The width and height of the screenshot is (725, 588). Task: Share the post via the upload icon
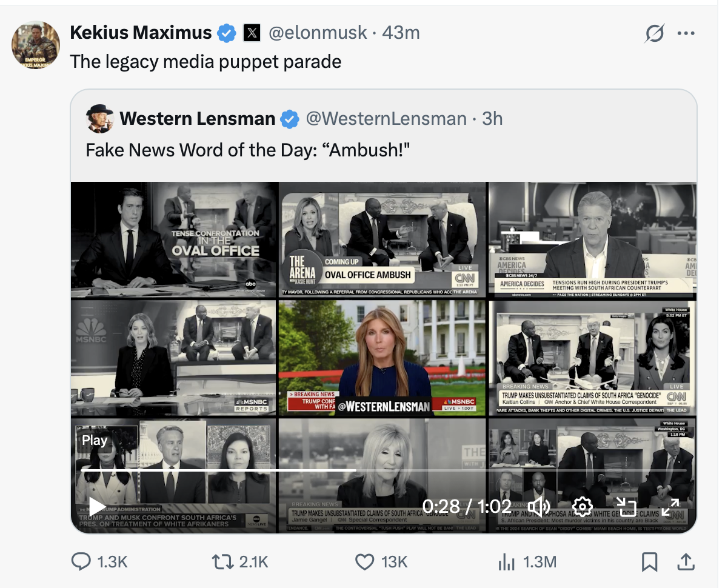(x=686, y=562)
